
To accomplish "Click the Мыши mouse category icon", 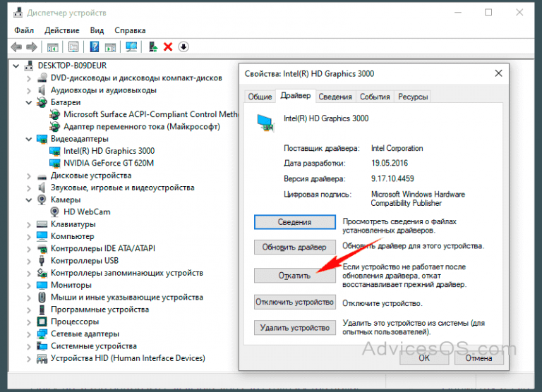I will coord(42,297).
